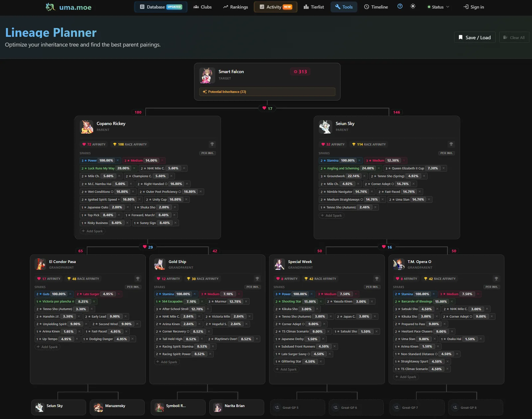Click trophy icon on El Condor Pasa card
Viewport: 532px width, 419px height.
point(138,278)
